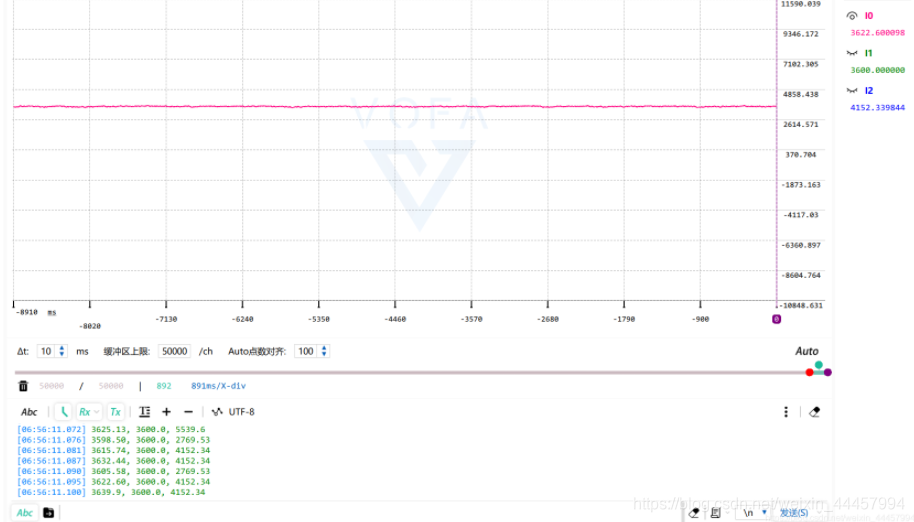The height and width of the screenshot is (522, 914).
Task: Click the purple 0 marker on x-axis
Action: tap(776, 319)
